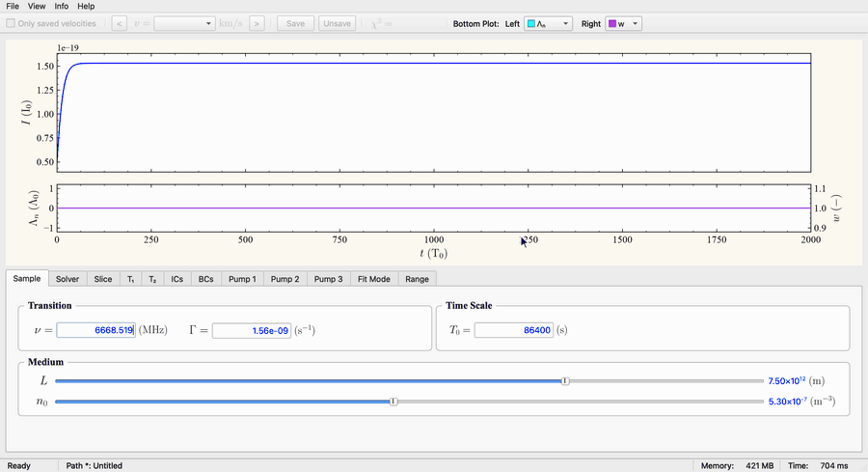Click the cyan Λn color swatch
868x472 pixels.
[531, 24]
